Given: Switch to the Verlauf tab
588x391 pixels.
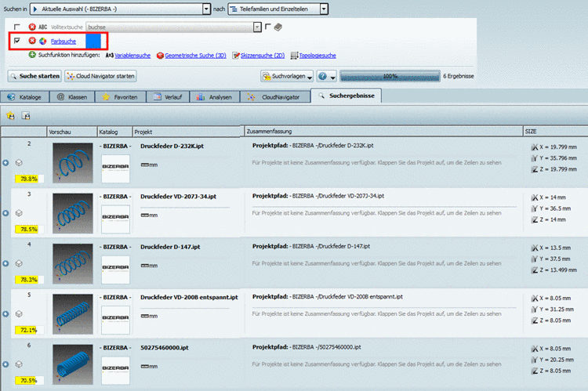Looking at the screenshot, I should pos(168,96).
